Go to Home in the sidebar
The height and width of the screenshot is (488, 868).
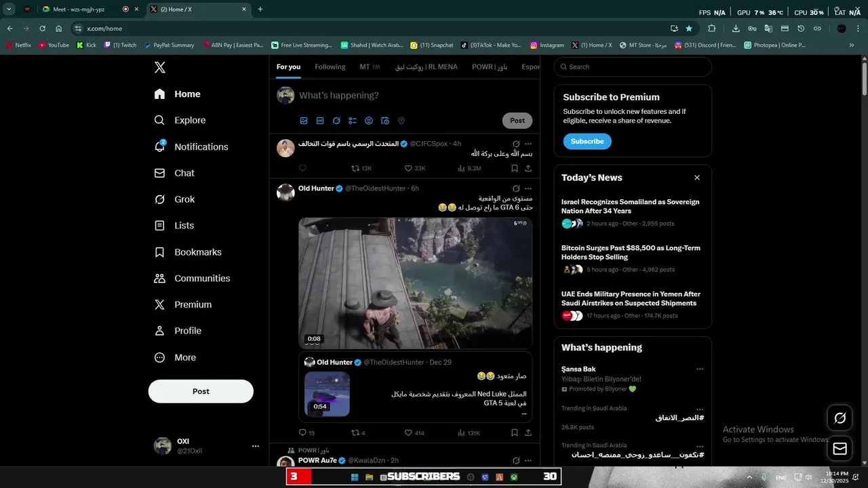click(x=178, y=94)
